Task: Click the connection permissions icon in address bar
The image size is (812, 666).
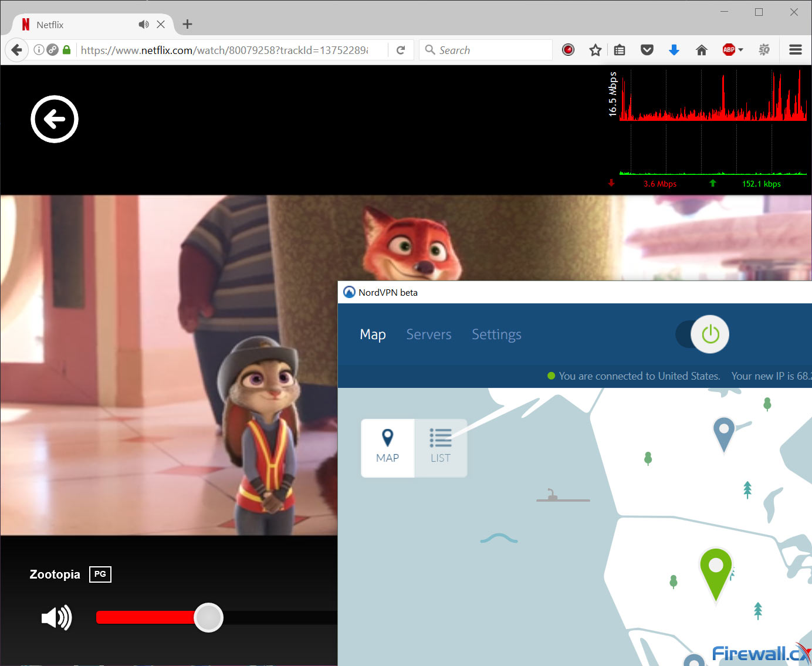Action: [52, 50]
